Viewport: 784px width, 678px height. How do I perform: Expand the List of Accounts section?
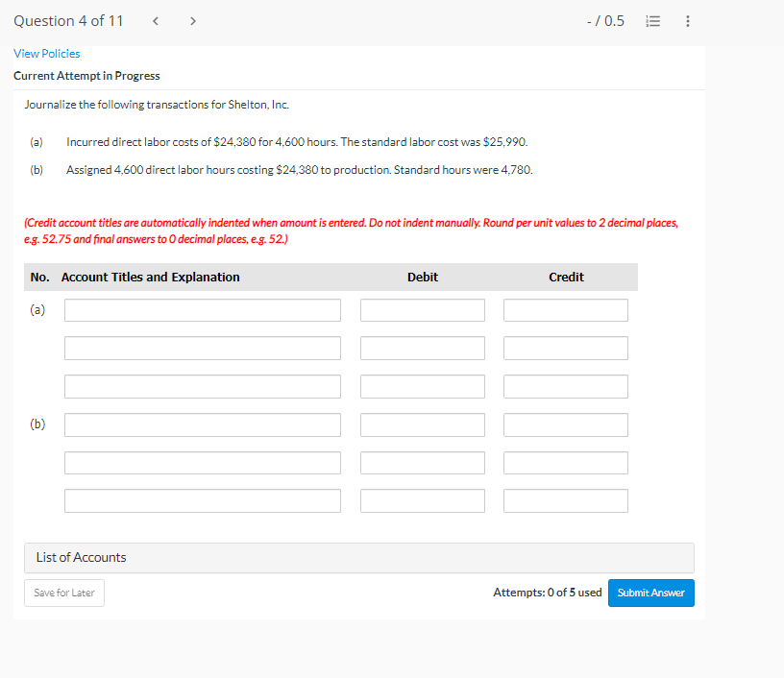[358, 558]
